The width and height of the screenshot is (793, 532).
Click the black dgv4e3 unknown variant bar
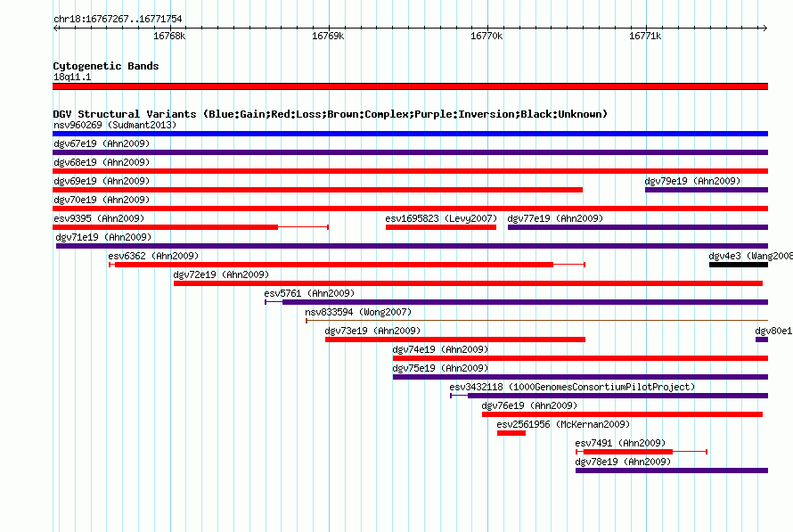tap(739, 265)
